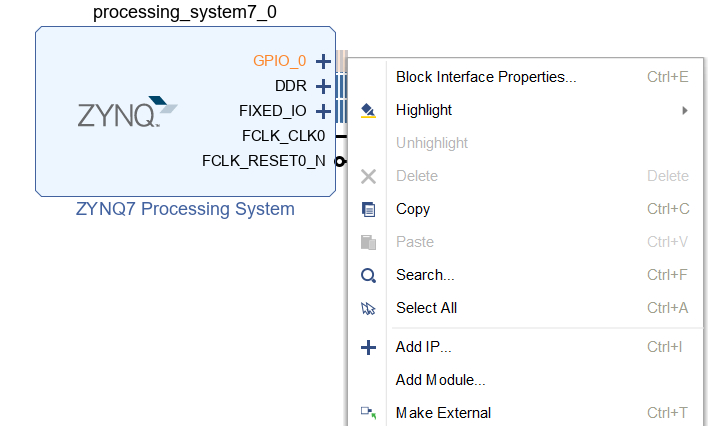Screen dimensions: 711x426
Task: Click the ZYNQ7 Processing System label
Action: point(185,209)
